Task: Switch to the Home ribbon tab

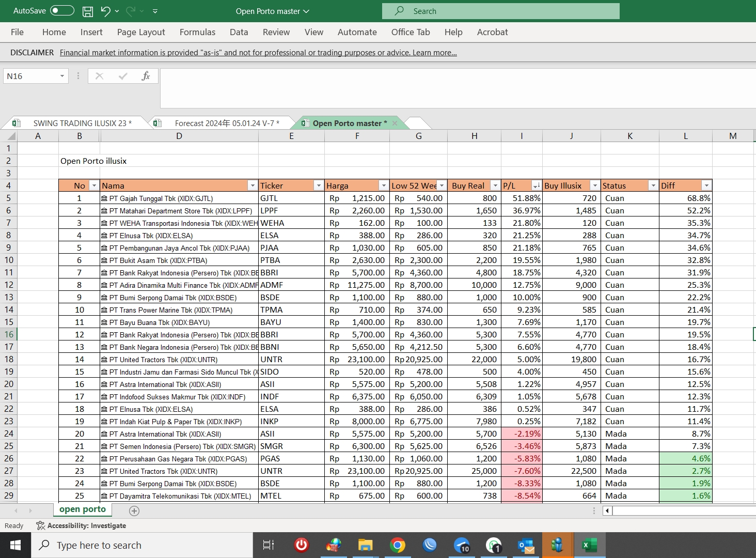Action: pos(54,32)
